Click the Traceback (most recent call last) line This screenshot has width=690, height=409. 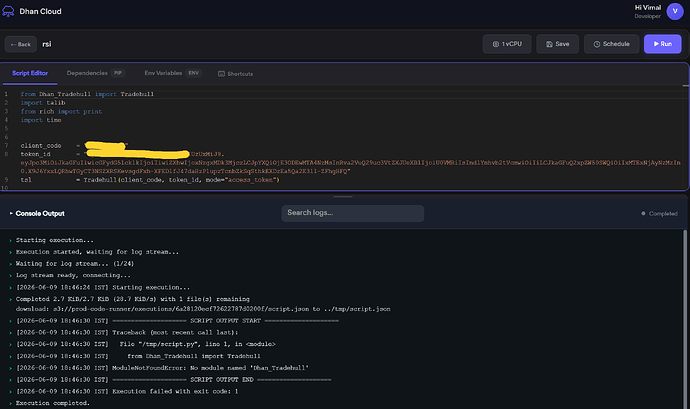tap(127, 332)
